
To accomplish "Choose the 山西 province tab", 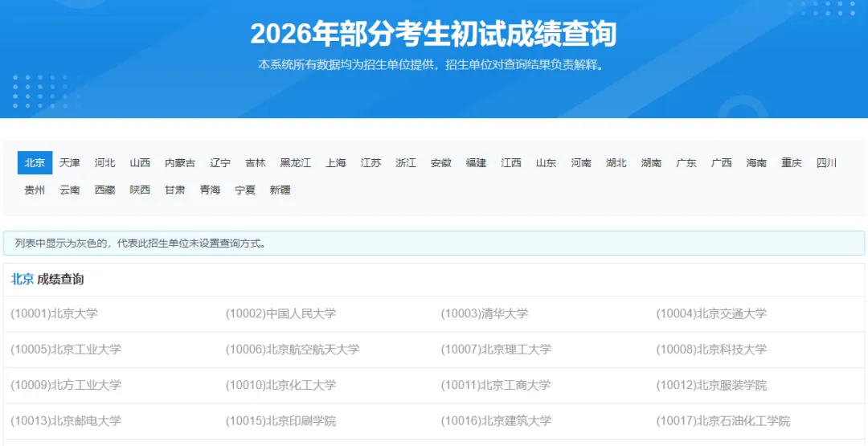I will pos(140,162).
